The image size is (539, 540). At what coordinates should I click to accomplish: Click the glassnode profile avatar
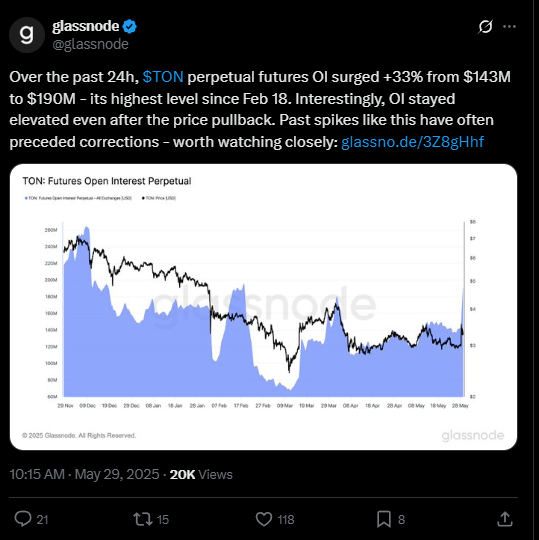tap(27, 35)
